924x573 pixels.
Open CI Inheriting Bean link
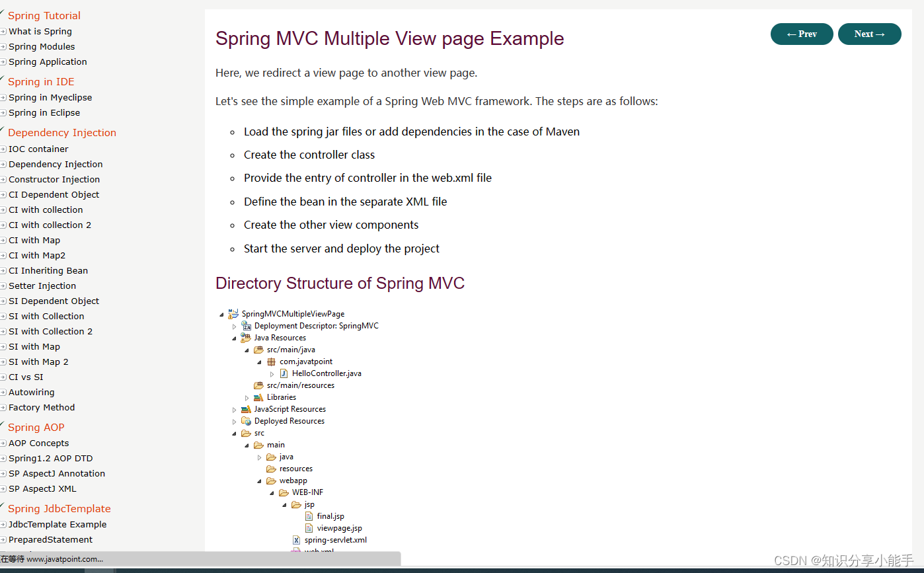(48, 270)
